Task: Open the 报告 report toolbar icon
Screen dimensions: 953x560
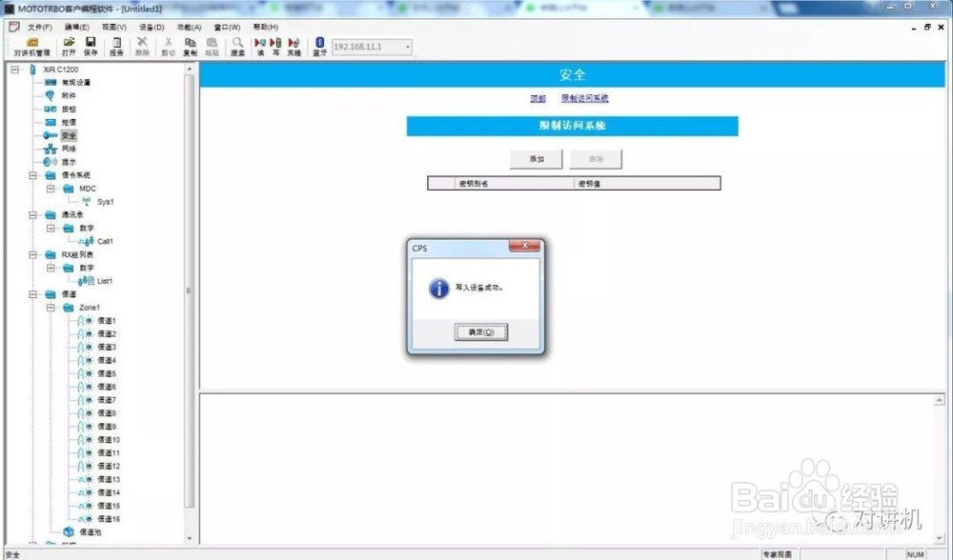Action: [116, 47]
